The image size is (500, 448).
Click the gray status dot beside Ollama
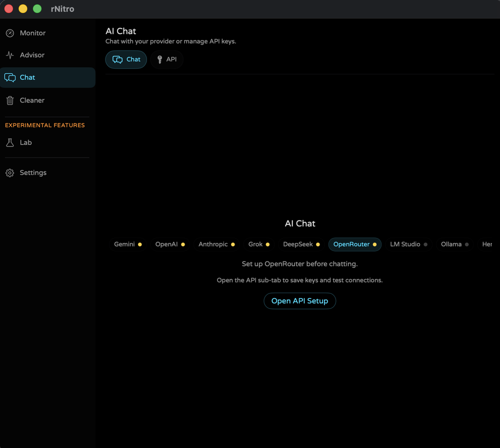point(467,244)
